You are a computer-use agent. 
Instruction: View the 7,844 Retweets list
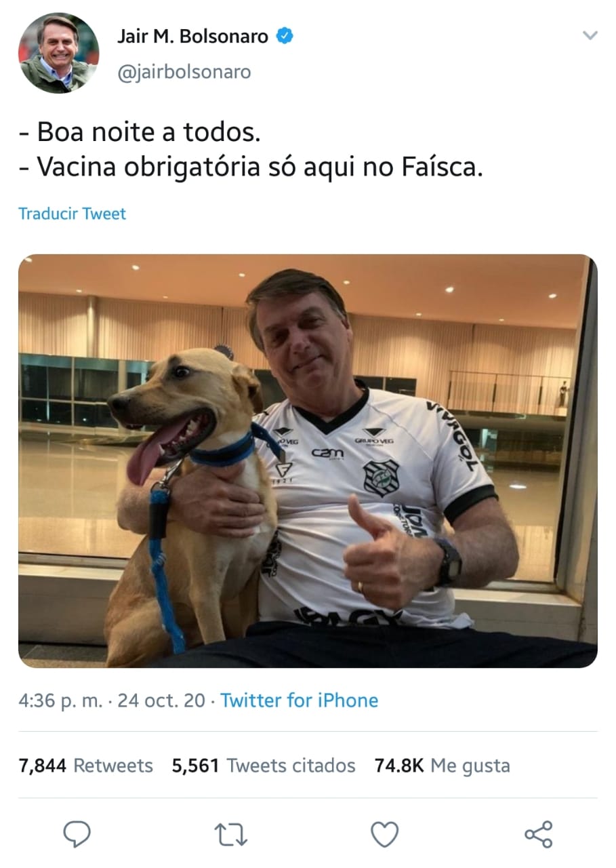click(x=85, y=766)
